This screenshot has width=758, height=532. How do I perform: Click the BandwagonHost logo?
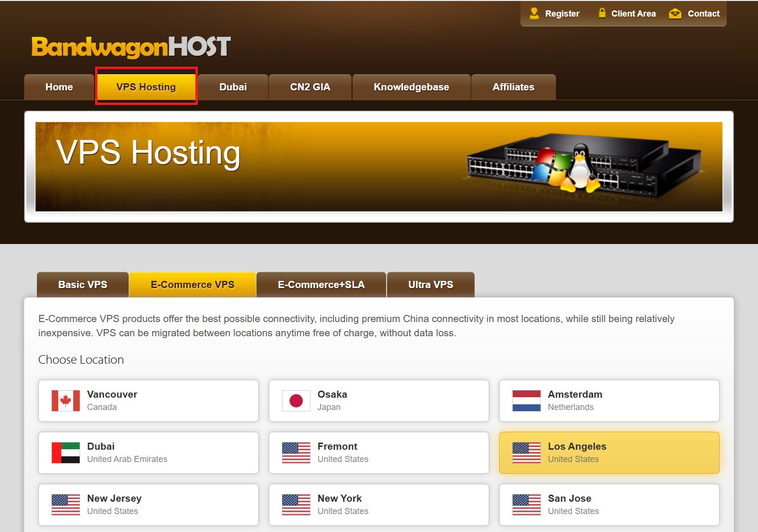131,47
